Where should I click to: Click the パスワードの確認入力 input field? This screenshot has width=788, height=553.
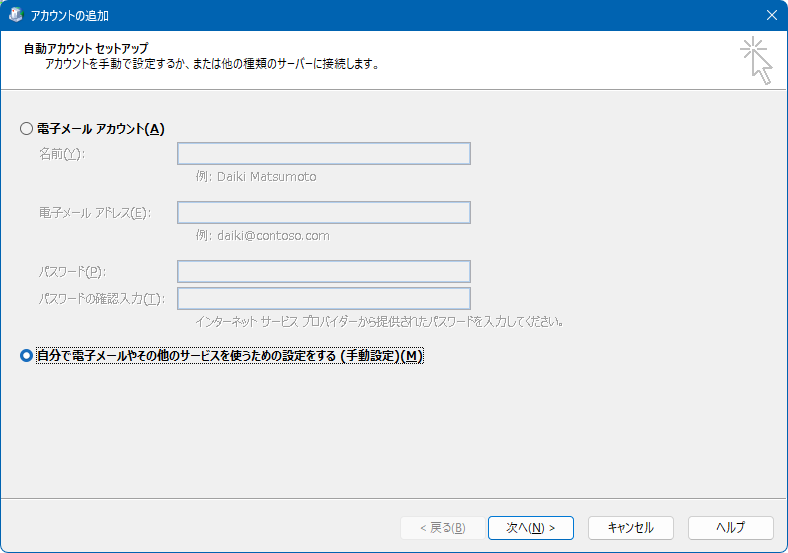[x=323, y=299]
